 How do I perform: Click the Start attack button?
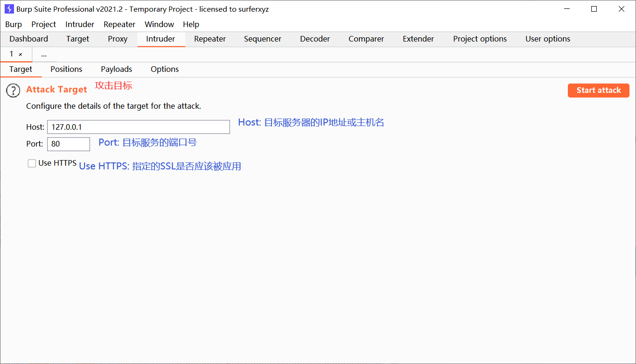[x=599, y=91]
